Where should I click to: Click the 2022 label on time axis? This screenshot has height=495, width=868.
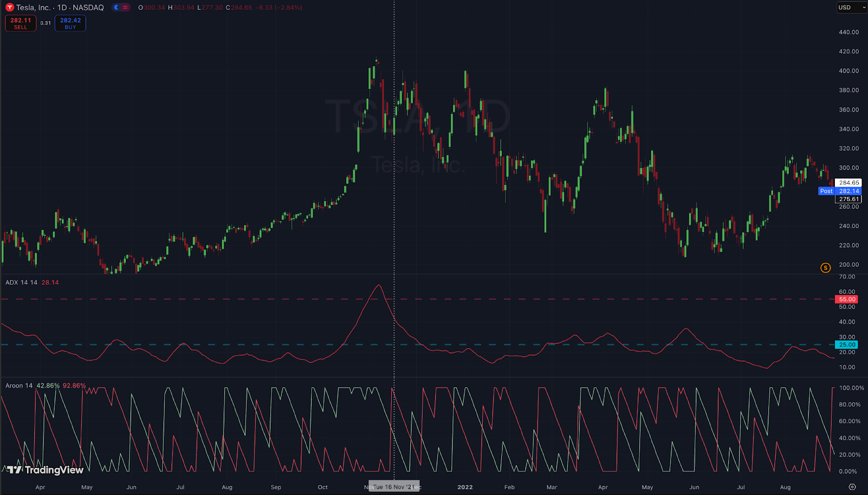(x=465, y=487)
